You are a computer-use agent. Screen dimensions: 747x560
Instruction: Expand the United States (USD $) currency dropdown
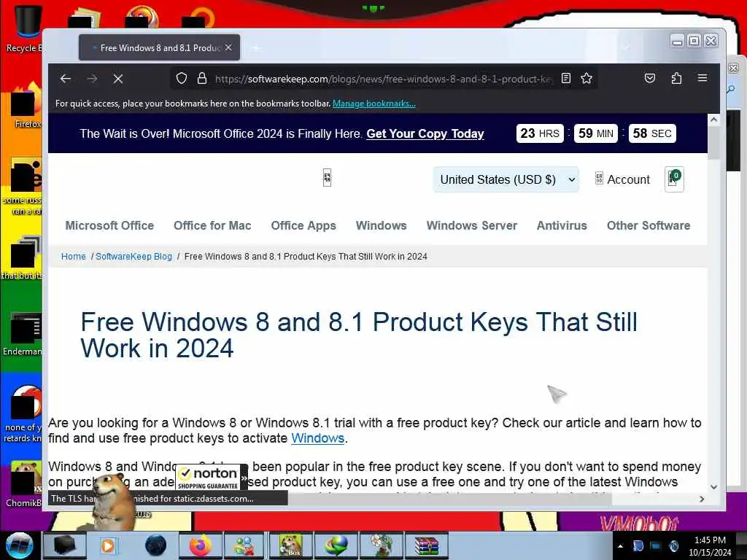click(x=506, y=179)
